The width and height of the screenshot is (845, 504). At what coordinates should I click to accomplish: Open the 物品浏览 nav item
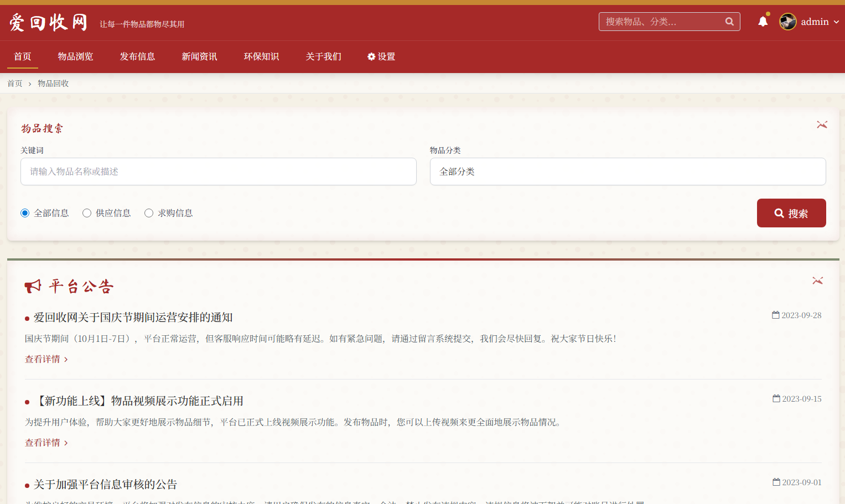(x=76, y=56)
